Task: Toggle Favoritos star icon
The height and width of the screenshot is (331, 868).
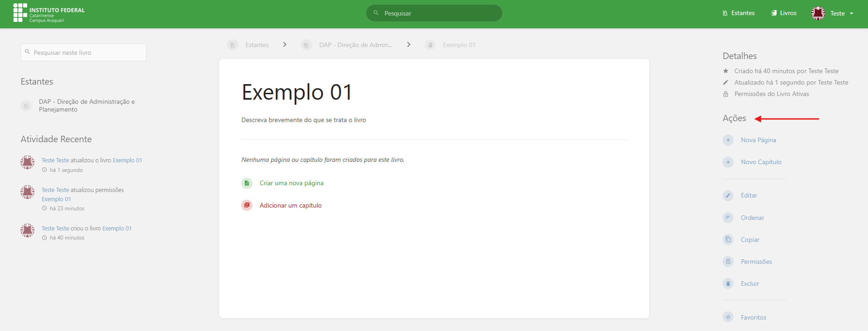Action: pyautogui.click(x=728, y=317)
